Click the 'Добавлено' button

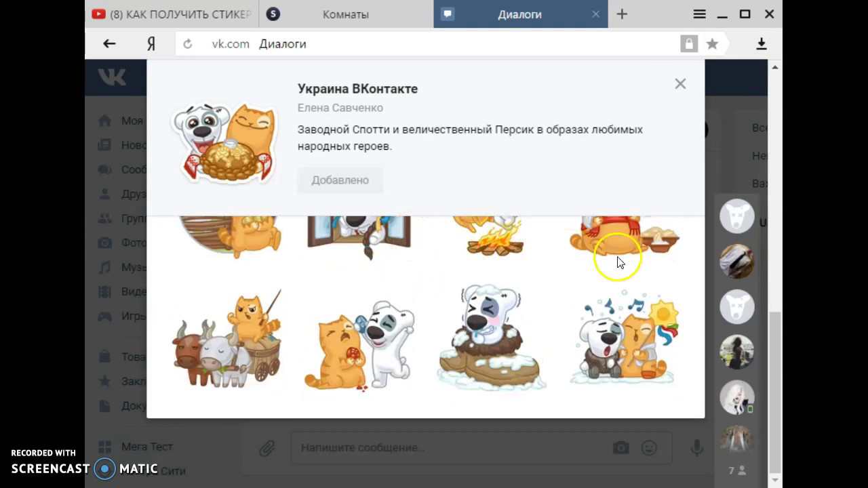(x=340, y=180)
